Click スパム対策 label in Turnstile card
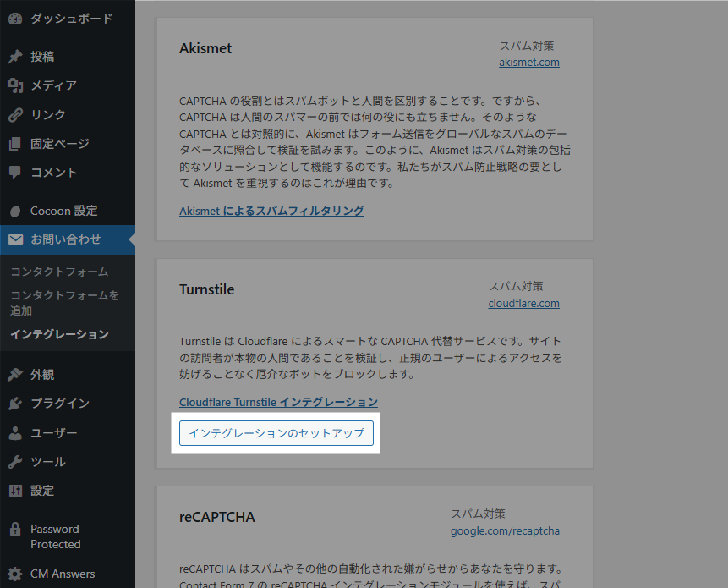Screen dimensions: 728x588 click(516, 286)
